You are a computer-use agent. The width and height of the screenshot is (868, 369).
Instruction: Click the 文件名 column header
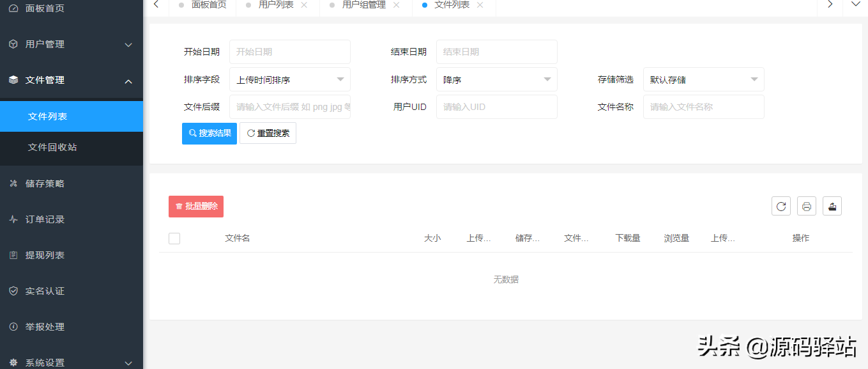237,238
